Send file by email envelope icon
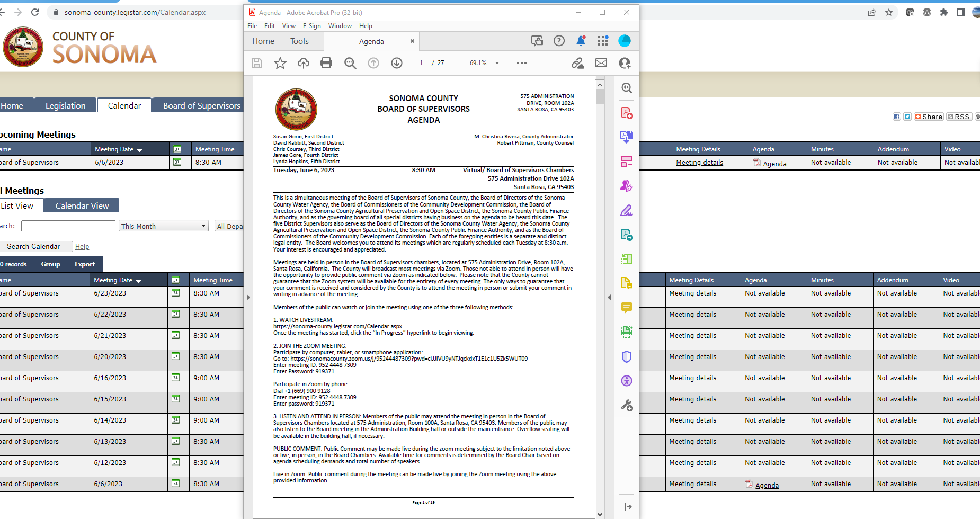Viewport: 980px width, 519px height. click(601, 63)
